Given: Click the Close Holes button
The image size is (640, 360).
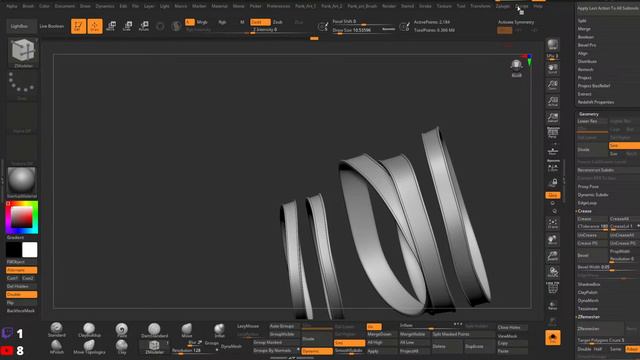Looking at the screenshot, I should pyautogui.click(x=512, y=327).
